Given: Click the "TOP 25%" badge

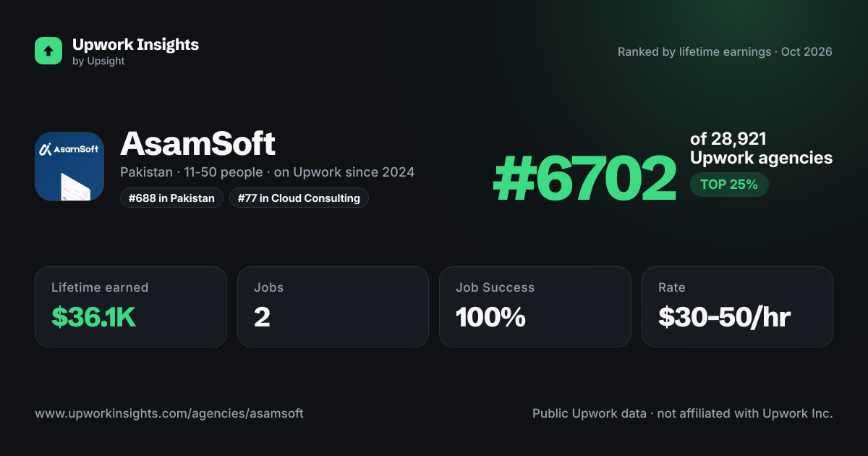Looking at the screenshot, I should coord(729,185).
